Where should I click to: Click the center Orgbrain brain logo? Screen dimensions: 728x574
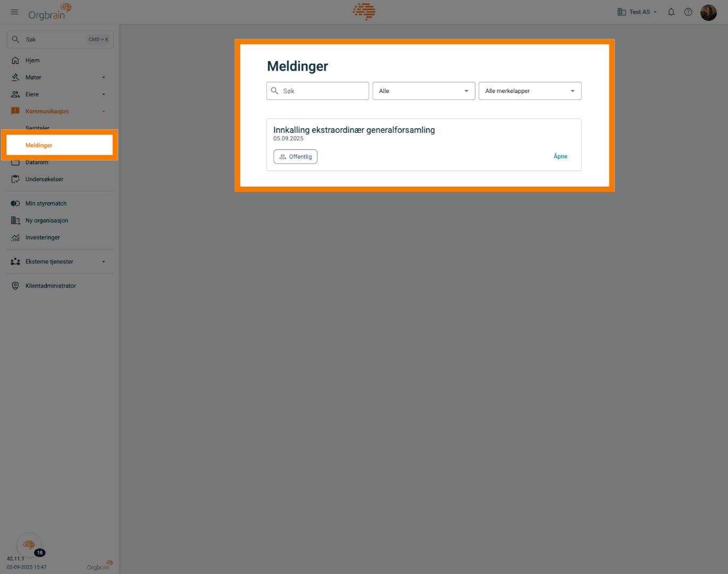364,11
